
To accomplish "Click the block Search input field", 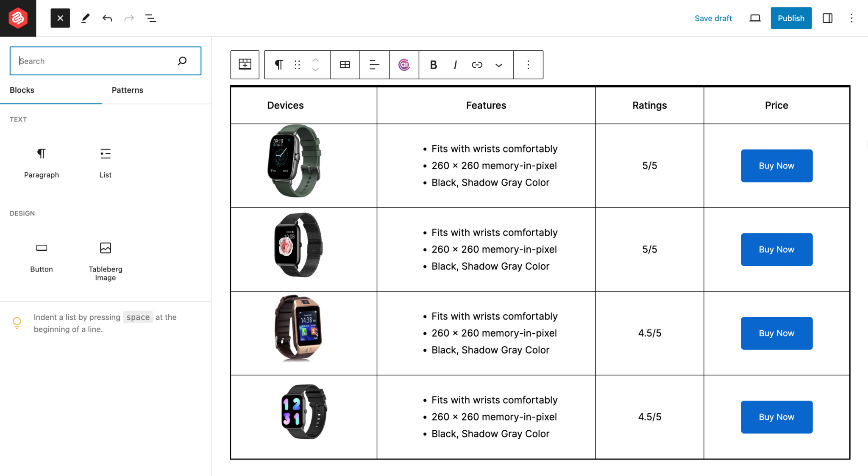I will coord(95,61).
